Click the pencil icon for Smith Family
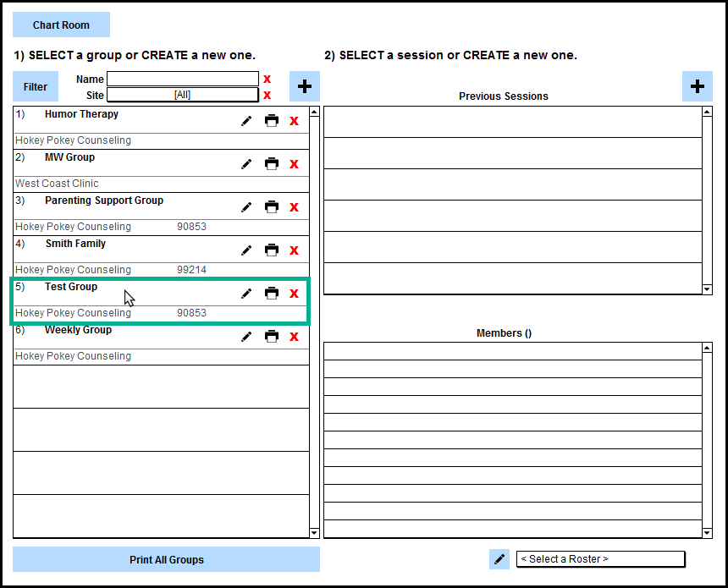The width and height of the screenshot is (728, 588). (246, 250)
